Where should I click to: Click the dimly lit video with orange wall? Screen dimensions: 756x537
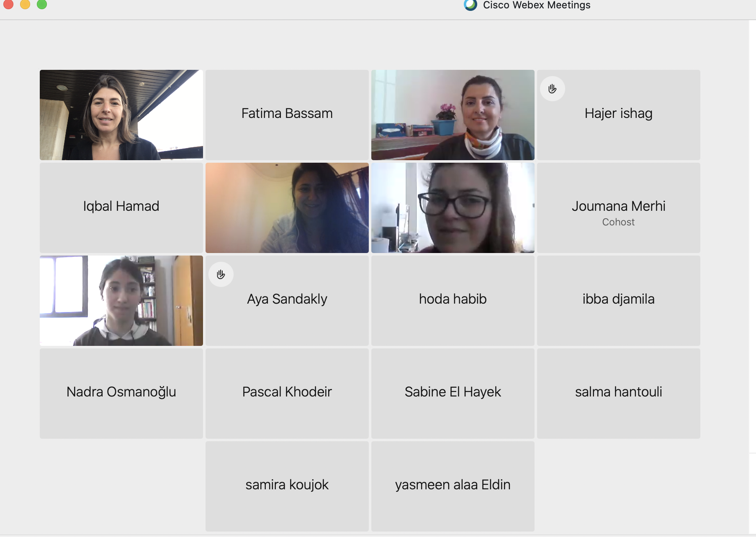pos(287,208)
